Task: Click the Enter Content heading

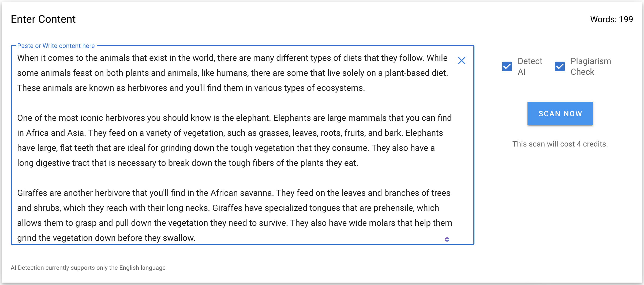Action: tap(43, 19)
